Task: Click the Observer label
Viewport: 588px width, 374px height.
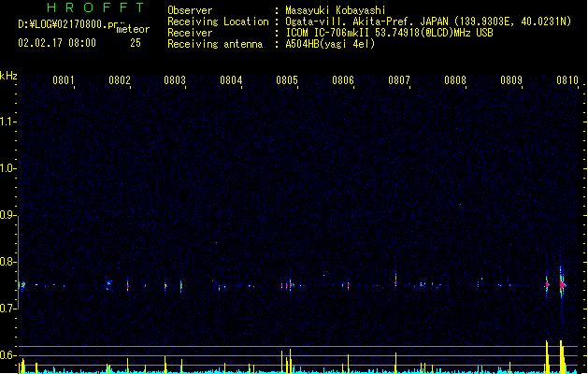Action: click(190, 10)
